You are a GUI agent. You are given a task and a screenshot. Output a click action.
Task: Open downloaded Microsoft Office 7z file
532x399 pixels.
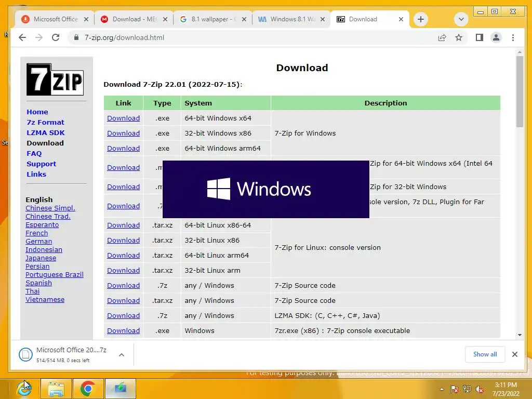64,354
